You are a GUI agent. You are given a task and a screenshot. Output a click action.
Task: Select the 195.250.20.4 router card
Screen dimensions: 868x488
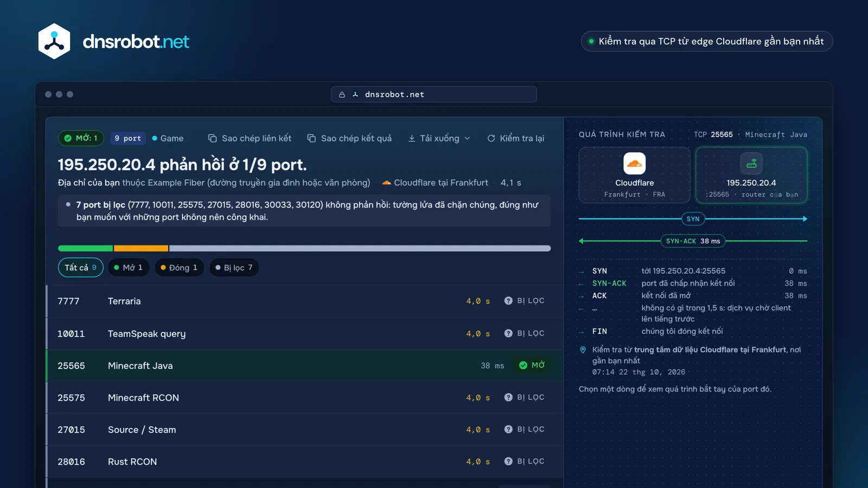click(x=751, y=175)
